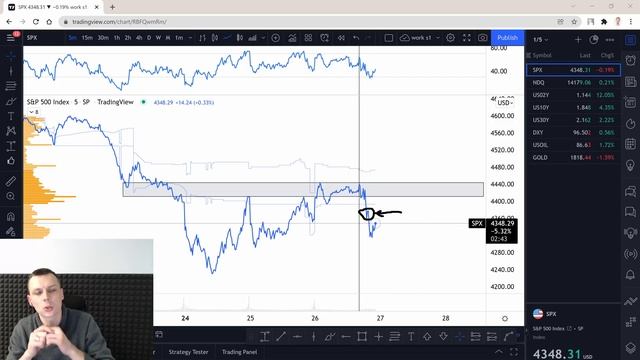Open the hotlists flame panel icon
This screenshot has height=360, width=640.
click(x=631, y=124)
